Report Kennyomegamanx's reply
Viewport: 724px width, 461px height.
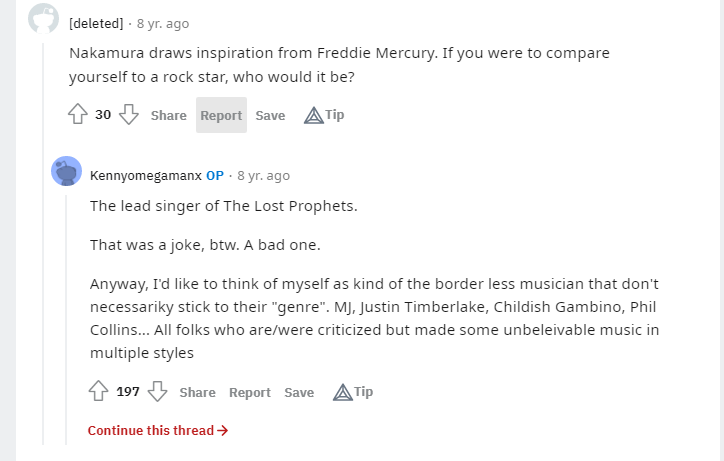pyautogui.click(x=250, y=393)
